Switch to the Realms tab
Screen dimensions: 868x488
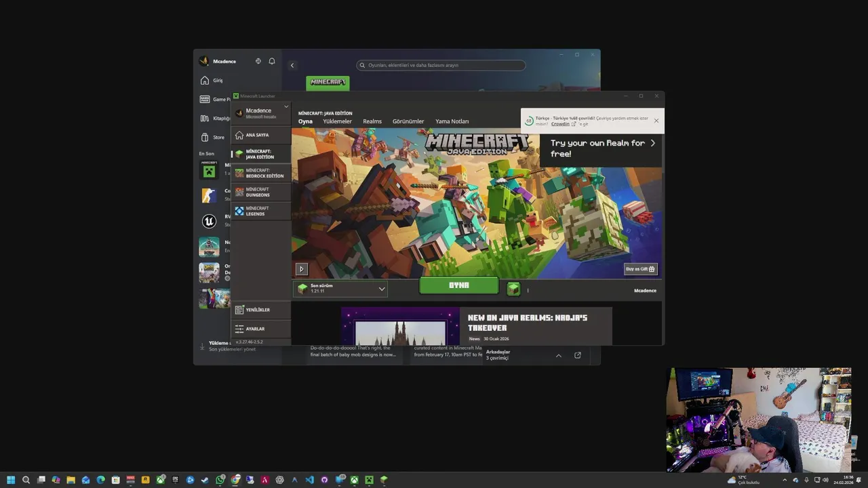pyautogui.click(x=372, y=121)
